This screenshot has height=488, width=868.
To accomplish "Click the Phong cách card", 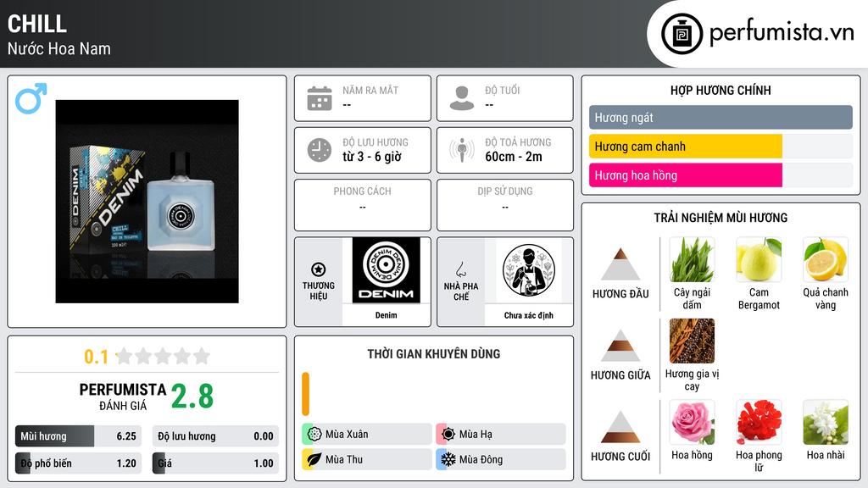I will coord(363,205).
